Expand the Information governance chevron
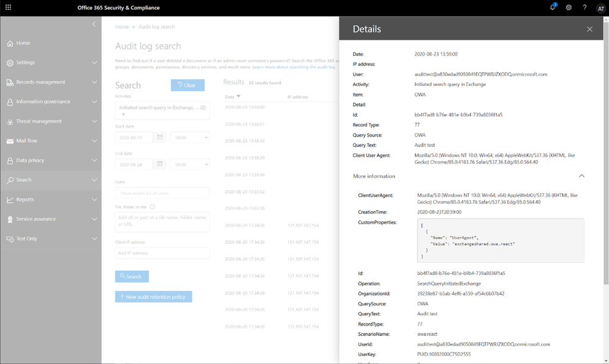This screenshot has height=364, width=609. coord(94,102)
